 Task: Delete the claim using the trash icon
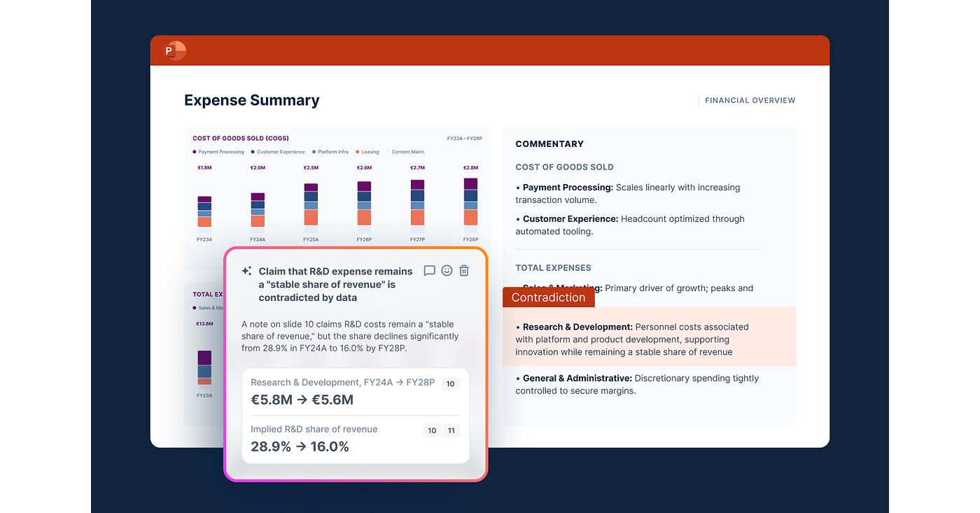coord(464,271)
